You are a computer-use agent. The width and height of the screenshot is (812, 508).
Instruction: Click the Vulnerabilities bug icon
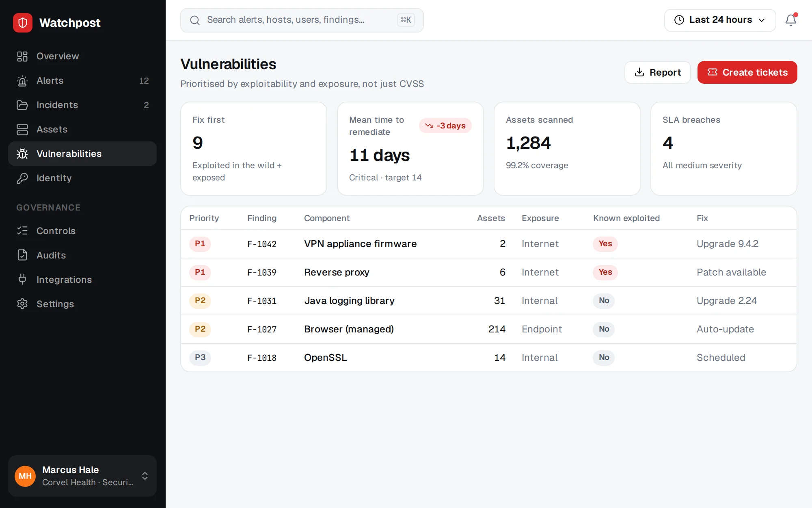(22, 154)
